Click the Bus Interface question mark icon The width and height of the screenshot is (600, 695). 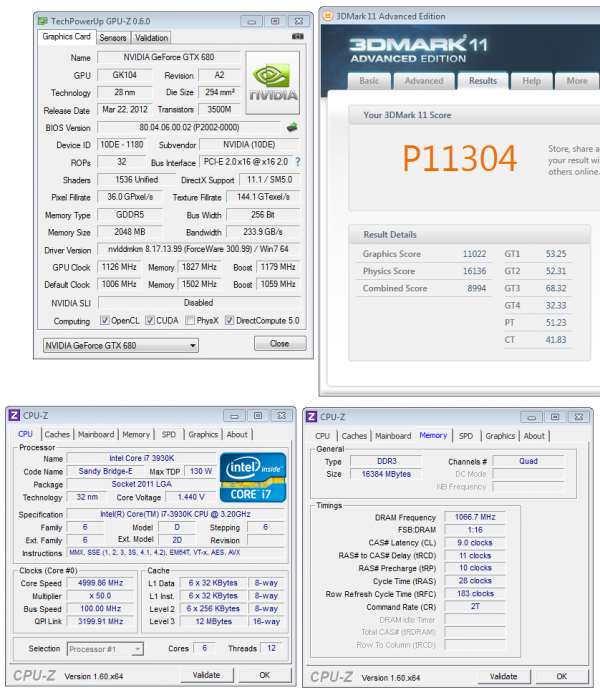point(298,162)
